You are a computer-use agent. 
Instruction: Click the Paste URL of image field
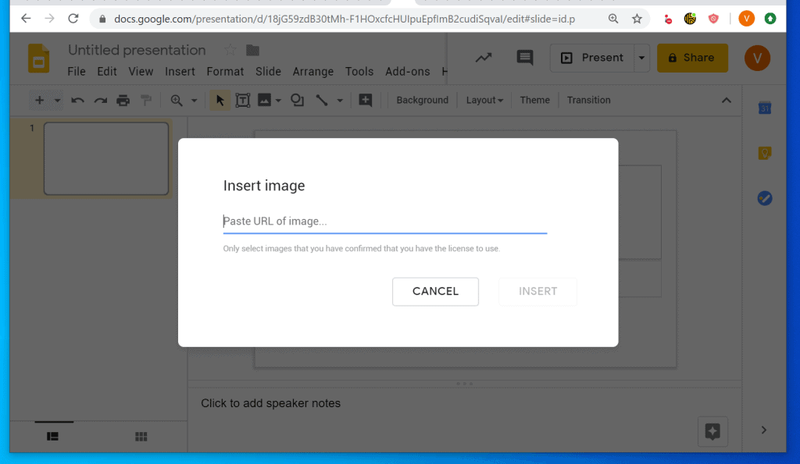pos(385,222)
